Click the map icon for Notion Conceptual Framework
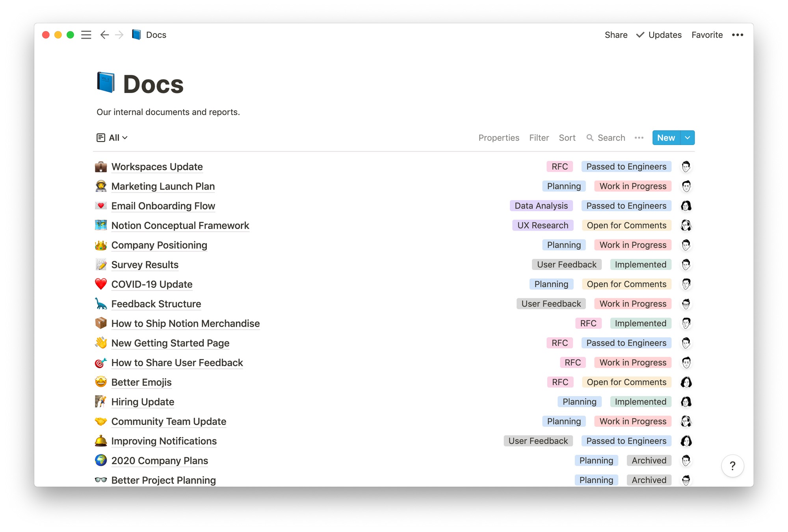788x532 pixels. [101, 225]
